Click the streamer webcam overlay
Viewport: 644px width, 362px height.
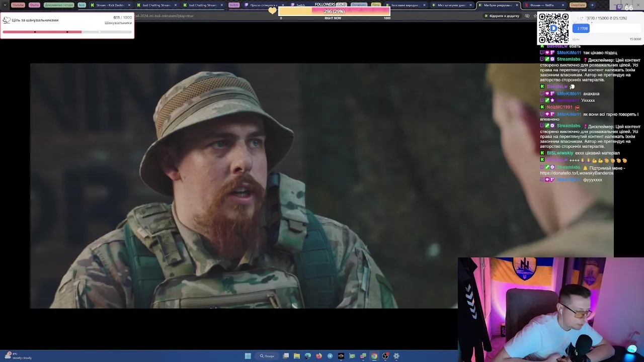(x=551, y=310)
